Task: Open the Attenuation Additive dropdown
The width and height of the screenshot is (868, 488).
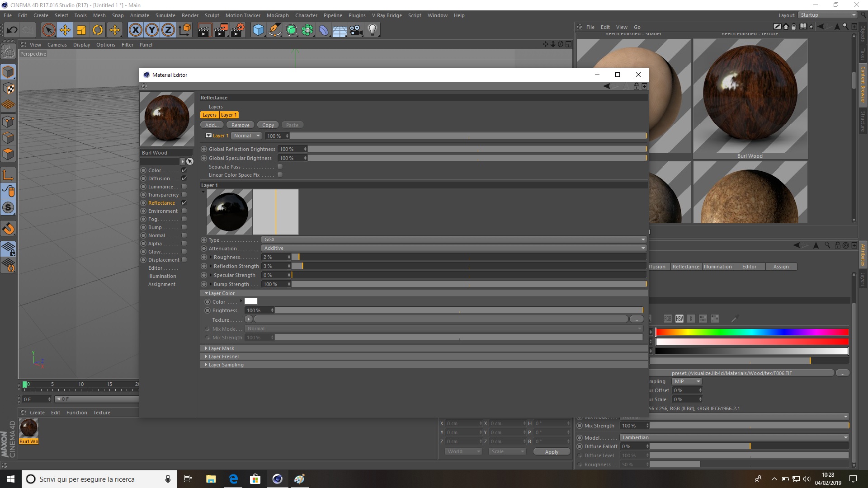Action: click(454, 248)
